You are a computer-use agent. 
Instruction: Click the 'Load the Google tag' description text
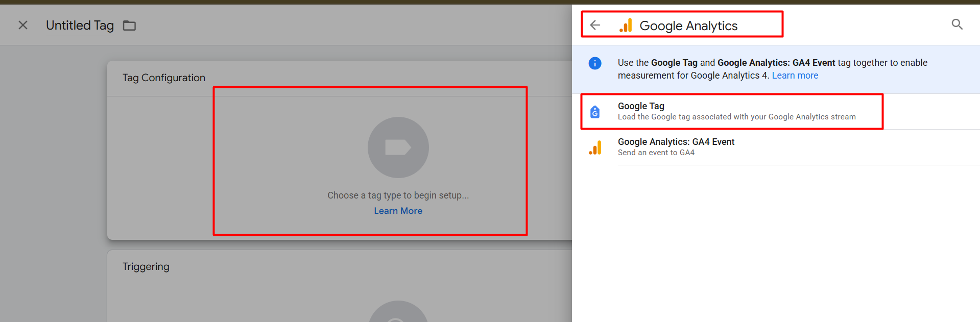point(736,117)
